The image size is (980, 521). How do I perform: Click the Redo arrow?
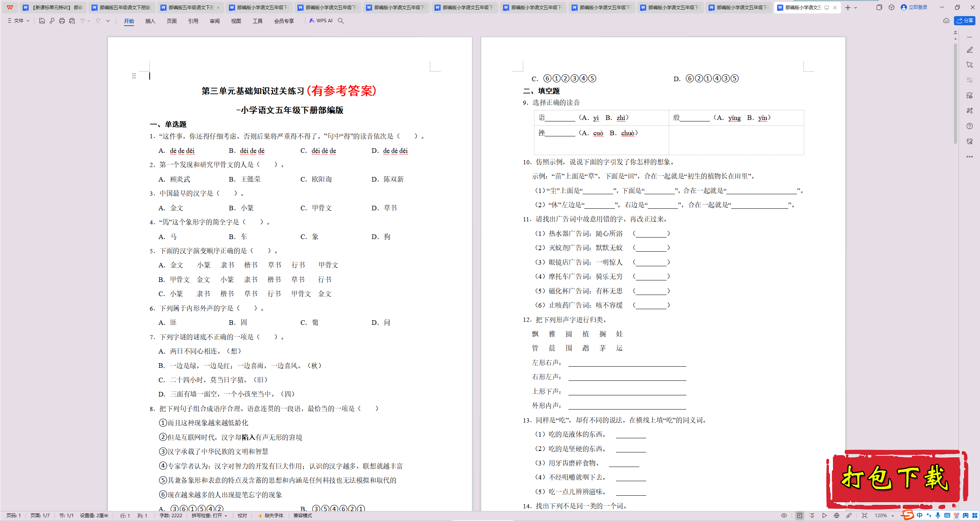pos(98,21)
